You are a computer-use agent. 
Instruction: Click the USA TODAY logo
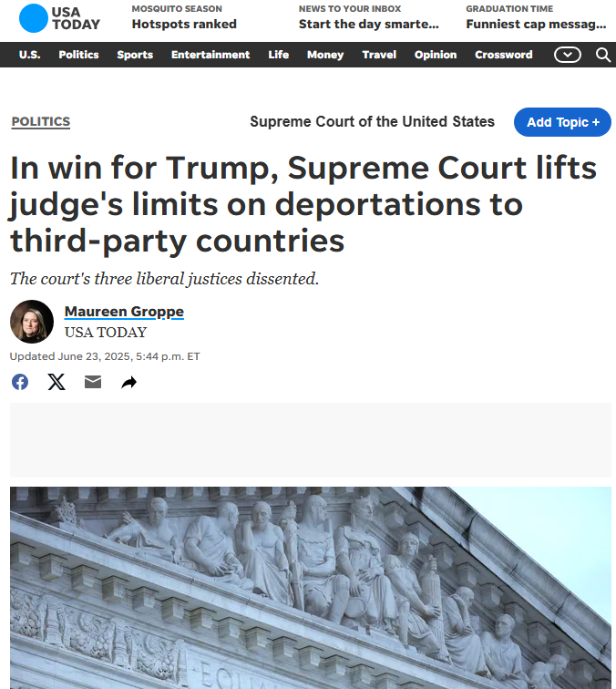pyautogui.click(x=60, y=18)
